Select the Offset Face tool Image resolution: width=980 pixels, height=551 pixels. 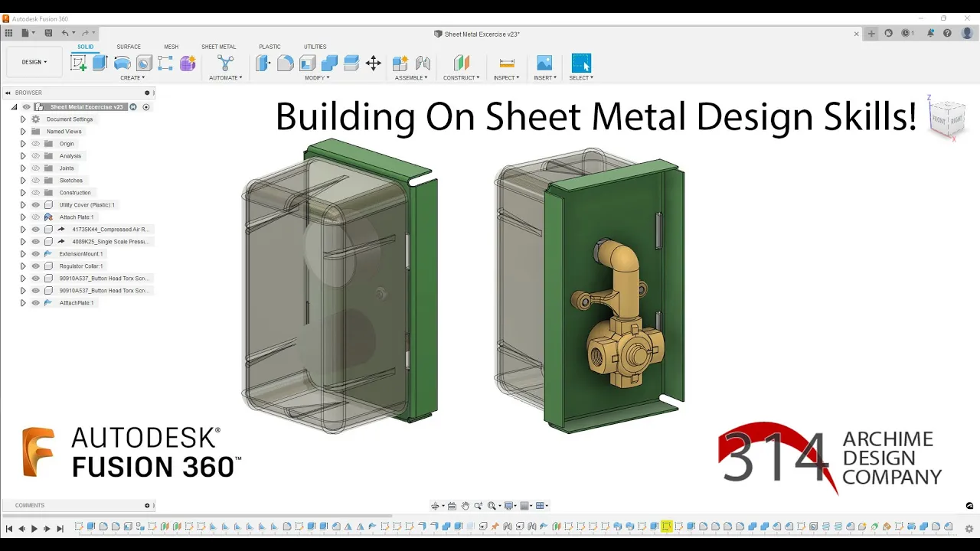tap(351, 63)
